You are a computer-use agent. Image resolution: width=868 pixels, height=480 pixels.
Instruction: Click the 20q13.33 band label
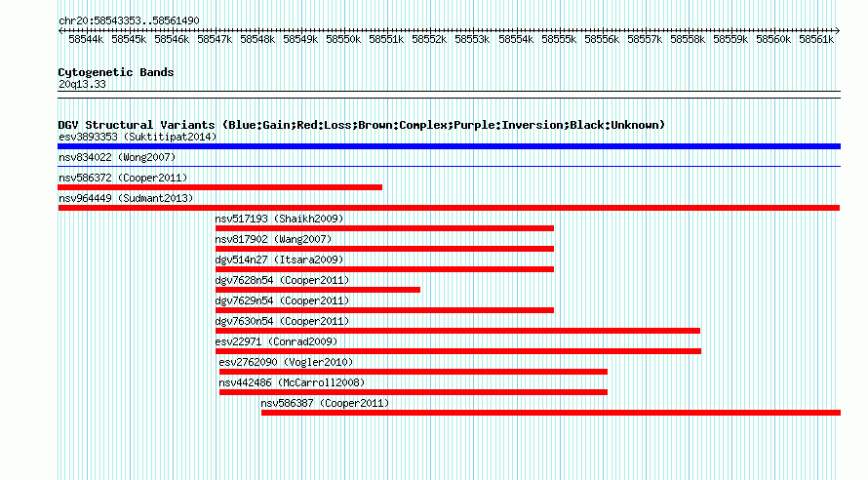[x=82, y=84]
